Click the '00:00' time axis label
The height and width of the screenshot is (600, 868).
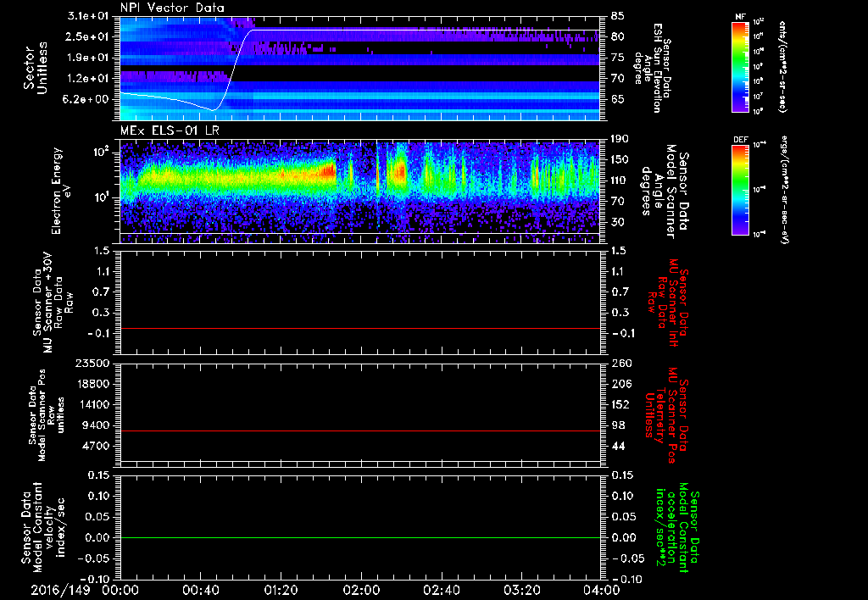(x=120, y=590)
